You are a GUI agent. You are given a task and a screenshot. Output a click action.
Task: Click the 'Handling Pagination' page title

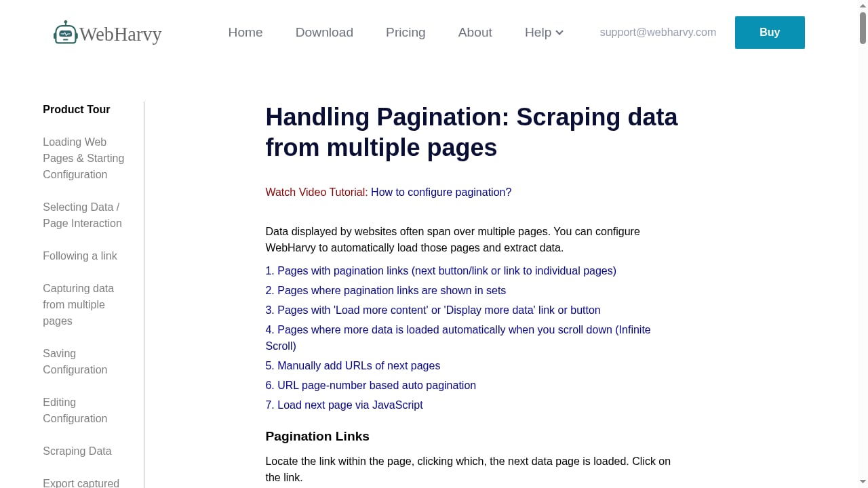click(471, 132)
